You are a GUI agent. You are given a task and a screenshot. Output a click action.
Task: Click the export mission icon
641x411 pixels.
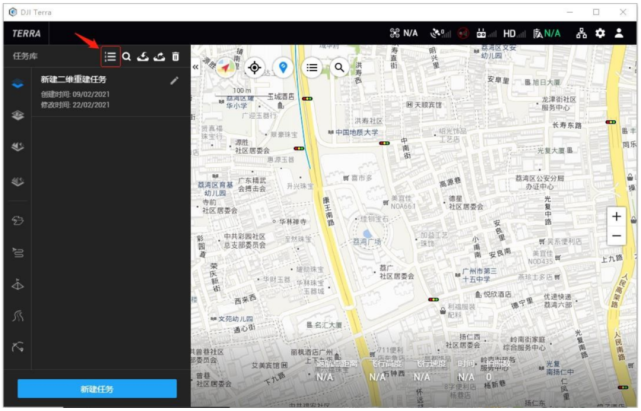pyautogui.click(x=159, y=57)
